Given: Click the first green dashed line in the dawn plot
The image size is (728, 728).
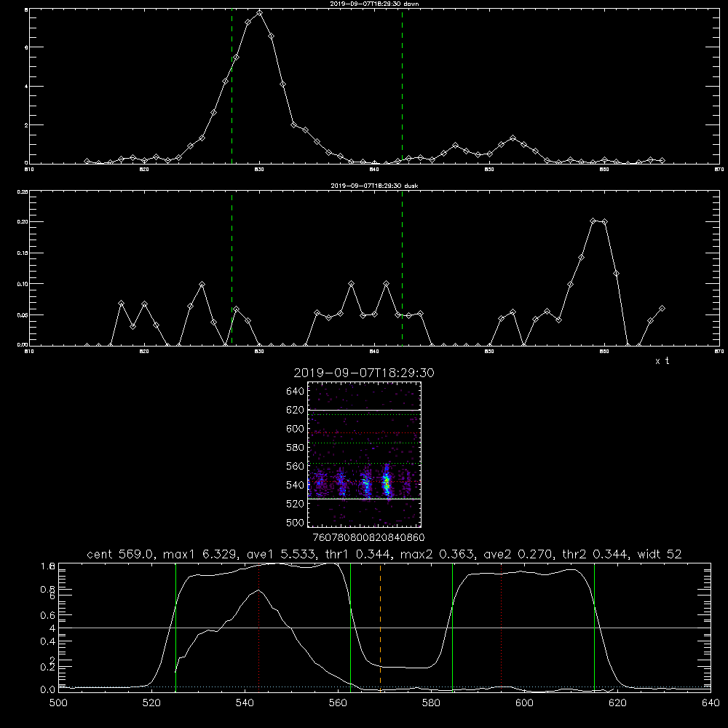Looking at the screenshot, I should 232,87.
